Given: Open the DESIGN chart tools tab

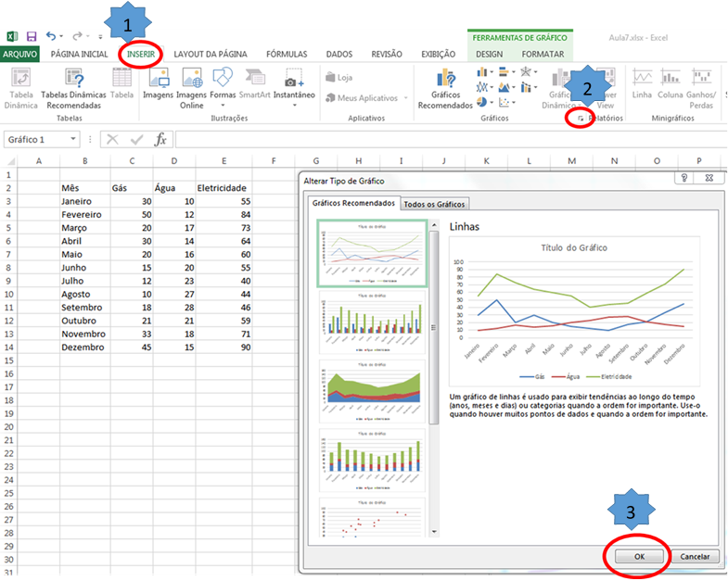Looking at the screenshot, I should click(x=490, y=54).
